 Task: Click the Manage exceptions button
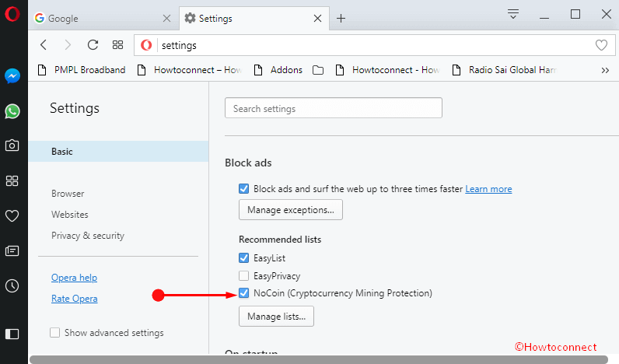pos(291,210)
